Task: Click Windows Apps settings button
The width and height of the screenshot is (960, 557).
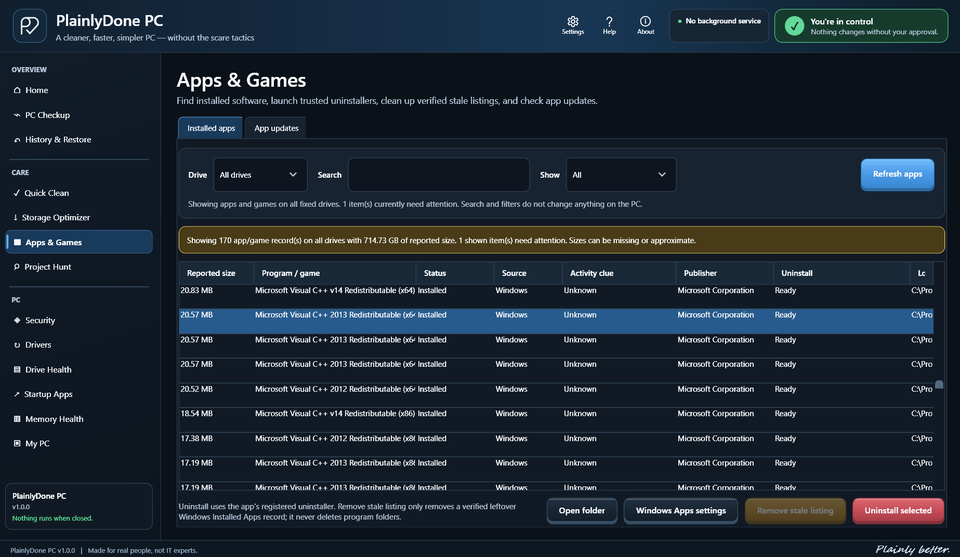Action: (x=681, y=510)
